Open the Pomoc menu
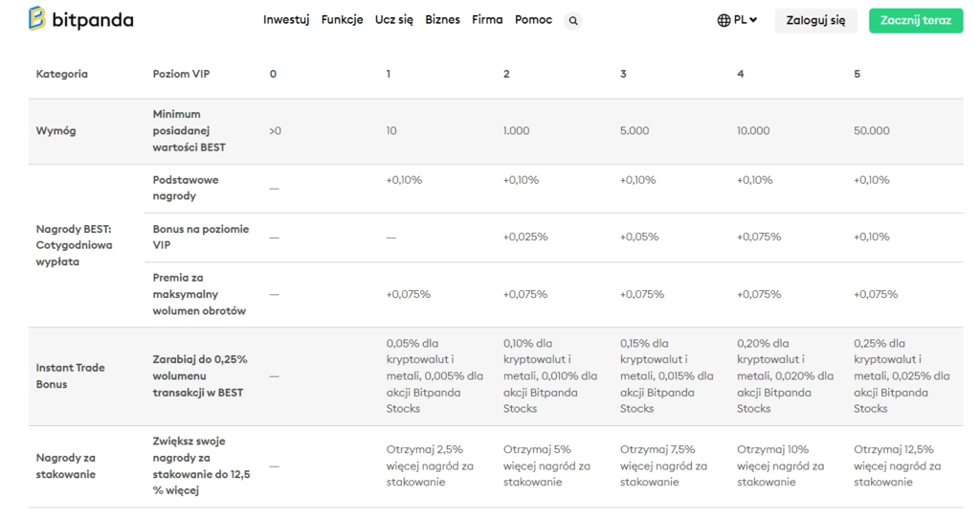 (534, 20)
